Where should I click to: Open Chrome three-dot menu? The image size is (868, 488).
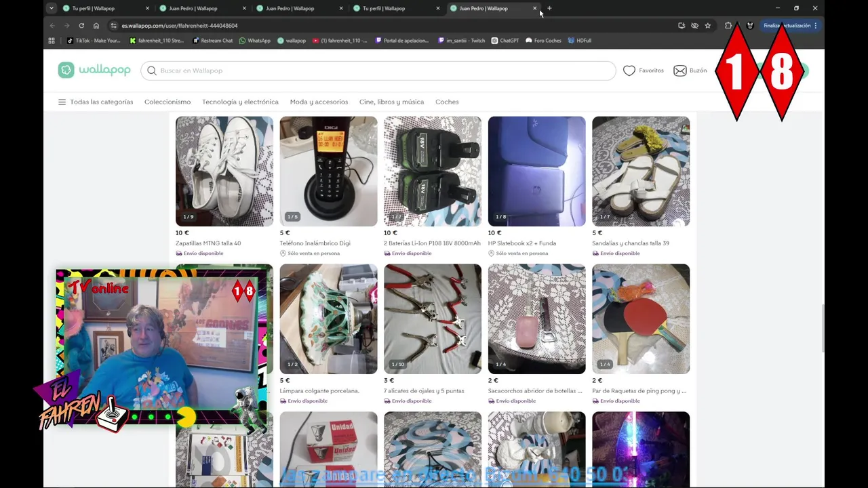(815, 26)
